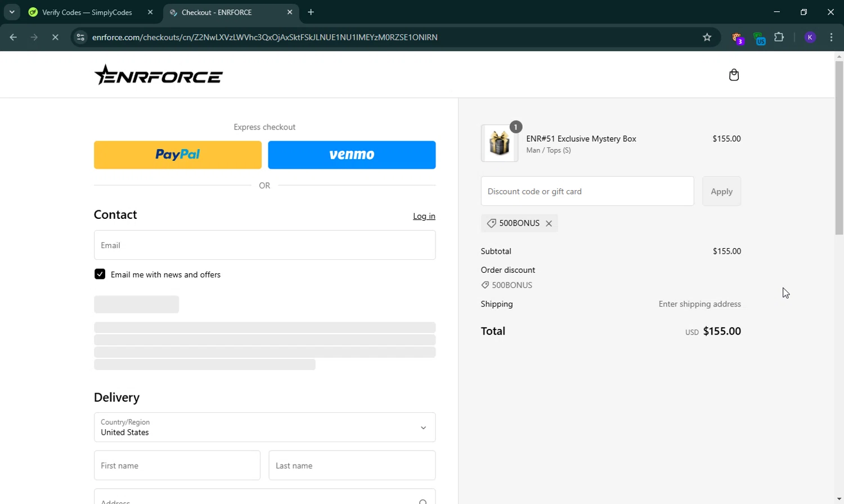Stop page loading with the X button

(x=55, y=37)
